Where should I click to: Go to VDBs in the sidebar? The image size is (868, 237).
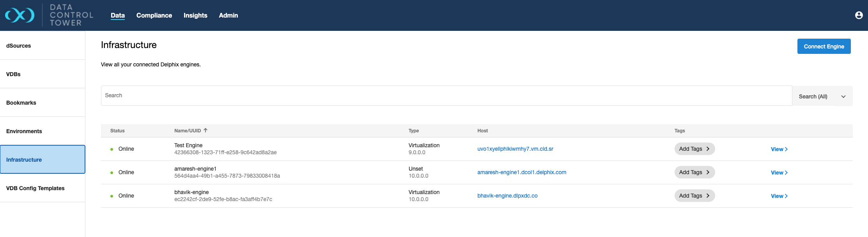pyautogui.click(x=14, y=74)
